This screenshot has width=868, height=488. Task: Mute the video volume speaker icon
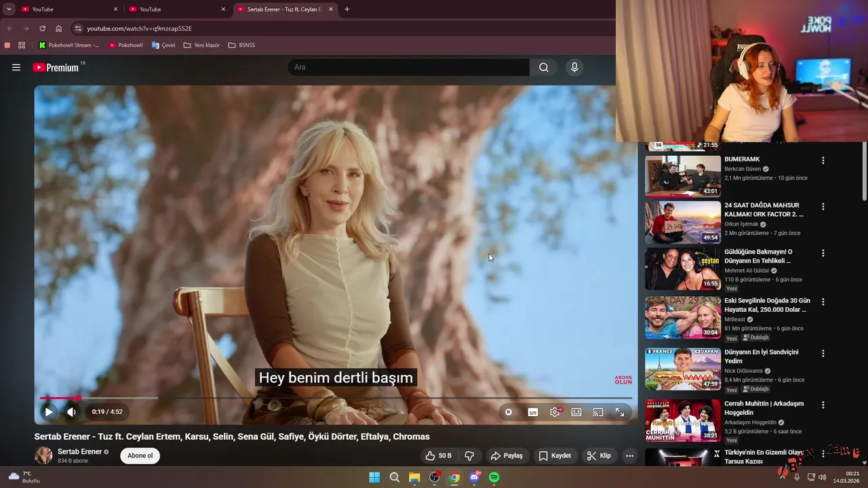71,411
